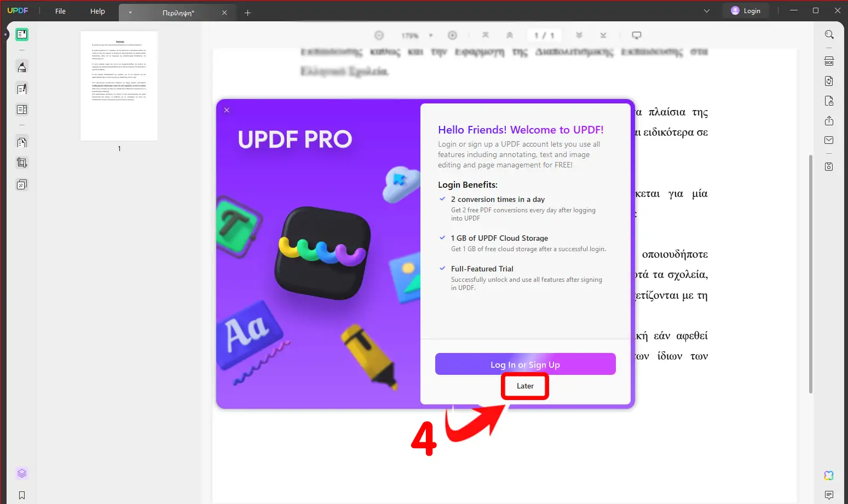
Task: Select the page 1 thumbnail
Action: click(x=119, y=86)
